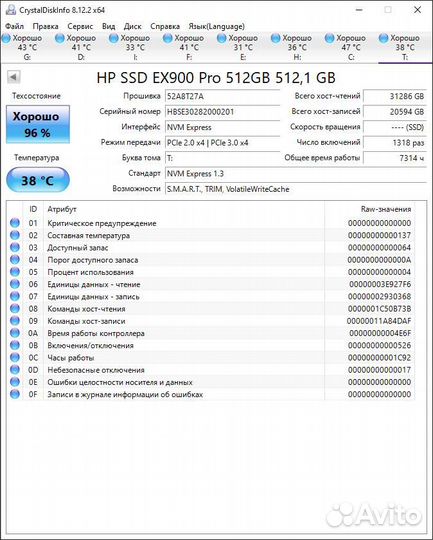Select the Доступный запас attribute text
The image size is (433, 540).
[78, 248]
